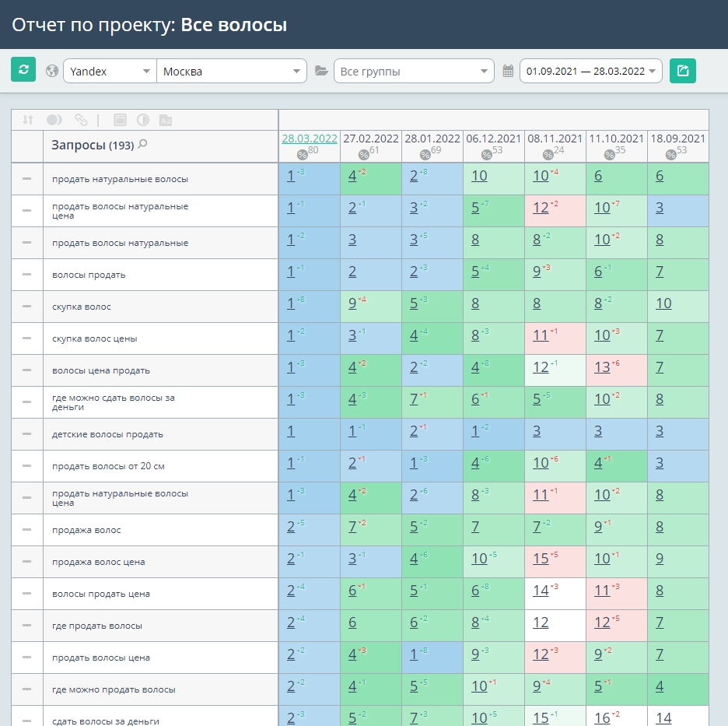Screen dimensions: 728x726
Task: Click the calendar icon before date range
Action: [x=508, y=71]
